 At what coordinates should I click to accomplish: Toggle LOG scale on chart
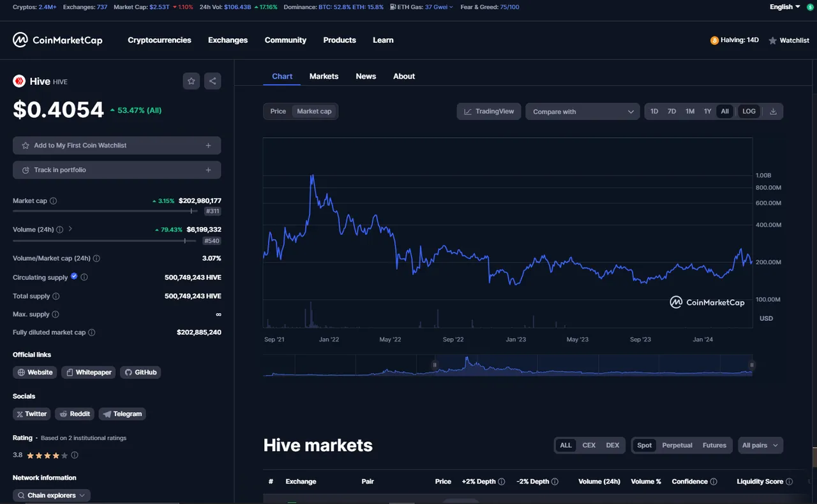(x=749, y=111)
